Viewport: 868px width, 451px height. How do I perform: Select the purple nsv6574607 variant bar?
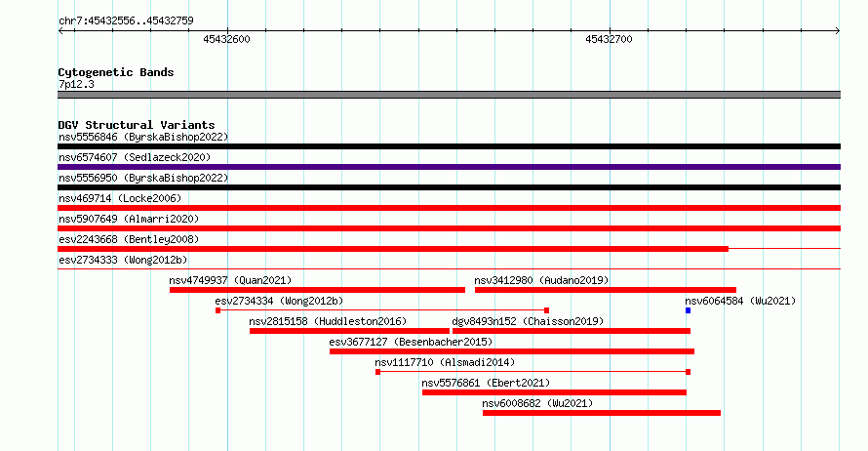tap(449, 167)
